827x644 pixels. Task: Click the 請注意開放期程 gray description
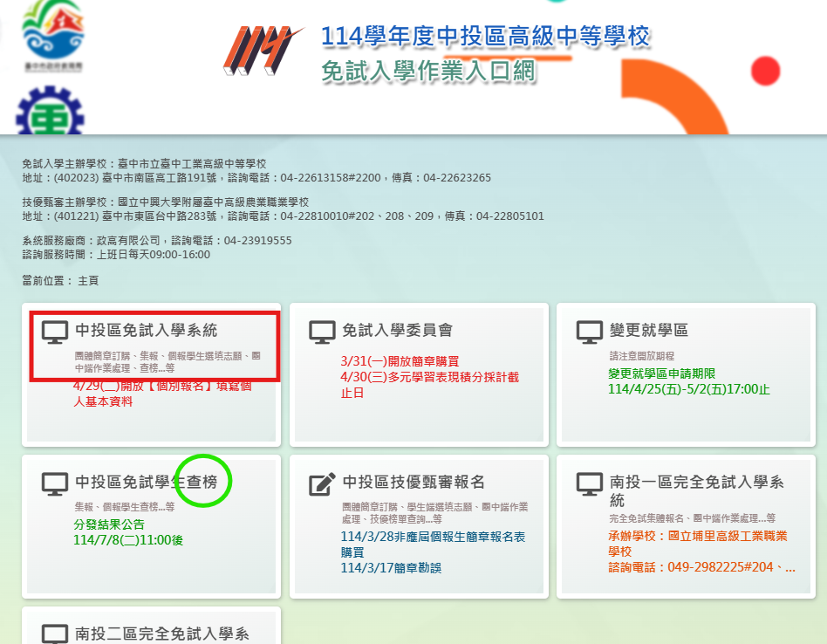(642, 356)
